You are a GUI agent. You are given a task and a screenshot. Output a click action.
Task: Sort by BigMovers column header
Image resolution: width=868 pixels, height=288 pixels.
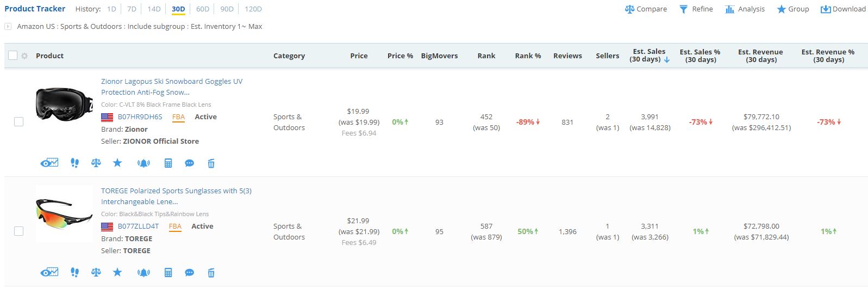pyautogui.click(x=439, y=56)
